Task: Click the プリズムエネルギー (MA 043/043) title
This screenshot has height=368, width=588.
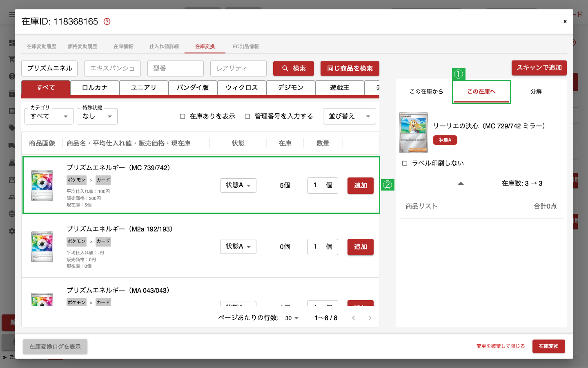Action: click(x=118, y=290)
